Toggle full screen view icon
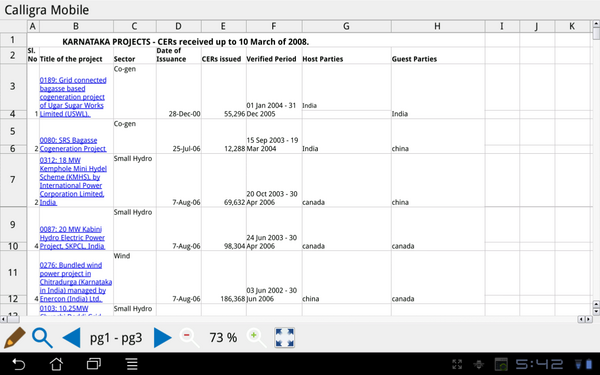 284,338
